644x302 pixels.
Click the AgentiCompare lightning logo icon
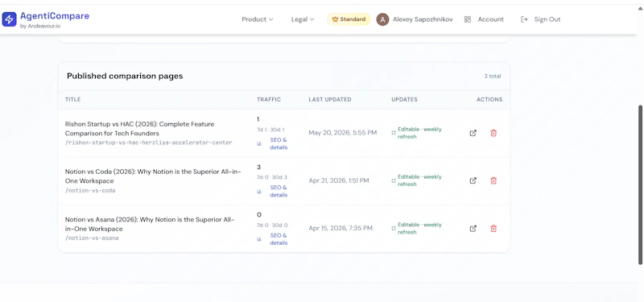click(x=9, y=19)
